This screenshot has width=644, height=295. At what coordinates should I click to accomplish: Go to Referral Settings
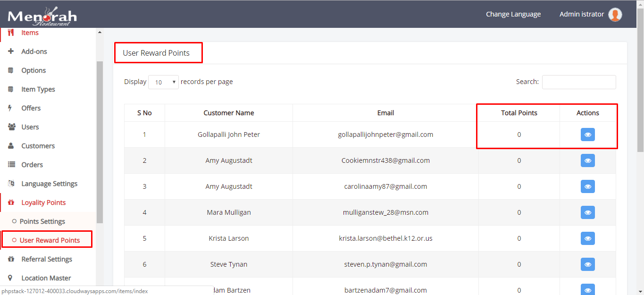point(47,259)
